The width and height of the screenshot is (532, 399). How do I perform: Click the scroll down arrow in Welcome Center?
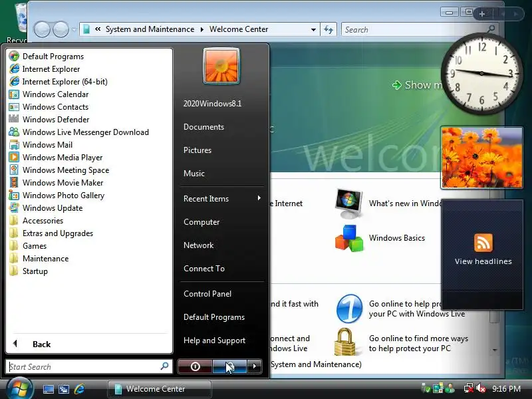495,350
